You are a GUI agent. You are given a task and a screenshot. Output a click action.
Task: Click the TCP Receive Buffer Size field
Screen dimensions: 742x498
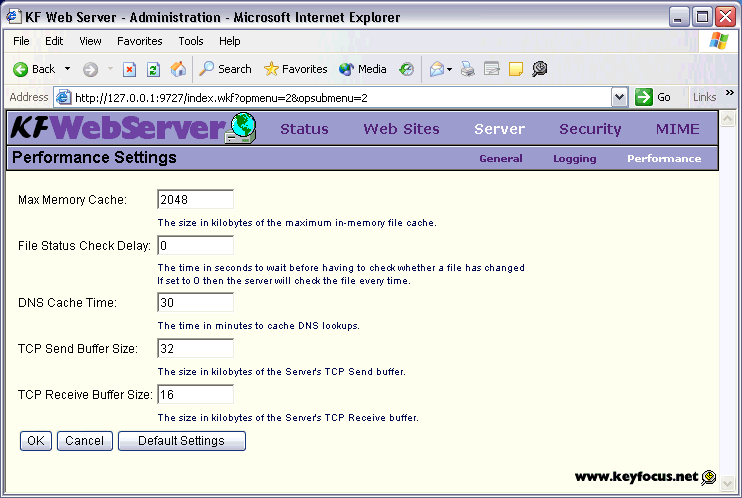point(195,394)
